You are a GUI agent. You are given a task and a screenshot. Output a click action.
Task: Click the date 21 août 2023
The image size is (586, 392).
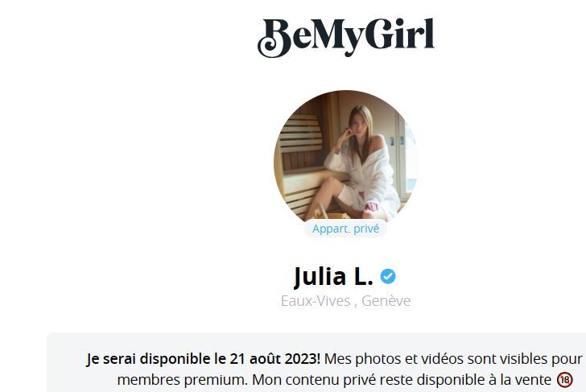[275, 359]
